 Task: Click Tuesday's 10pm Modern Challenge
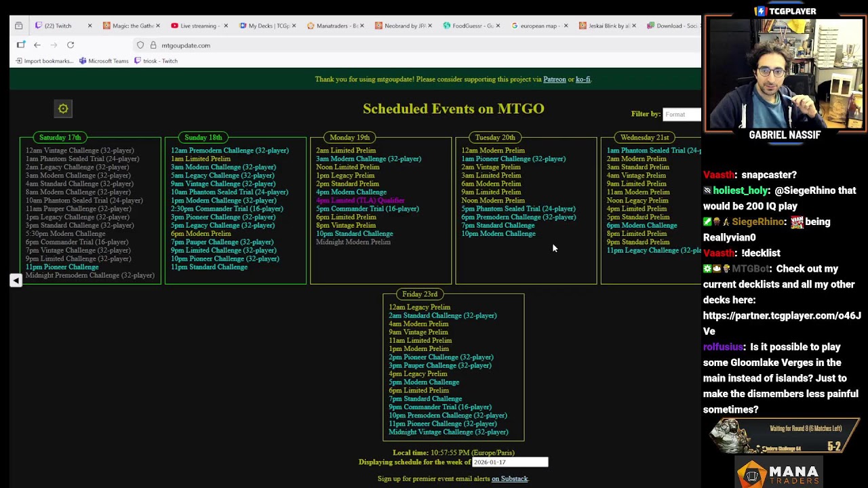pos(498,234)
